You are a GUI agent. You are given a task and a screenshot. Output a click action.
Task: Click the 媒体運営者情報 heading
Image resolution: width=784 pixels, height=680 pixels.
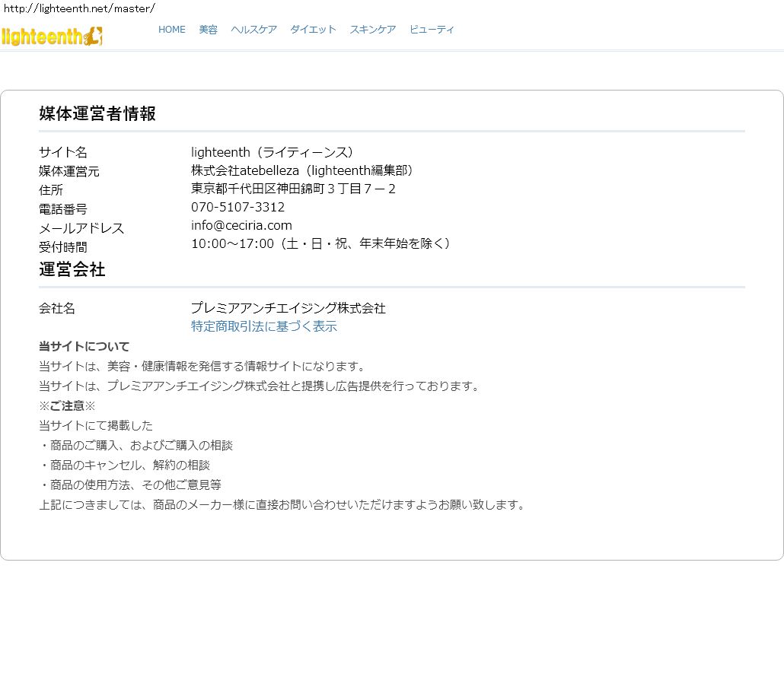97,113
